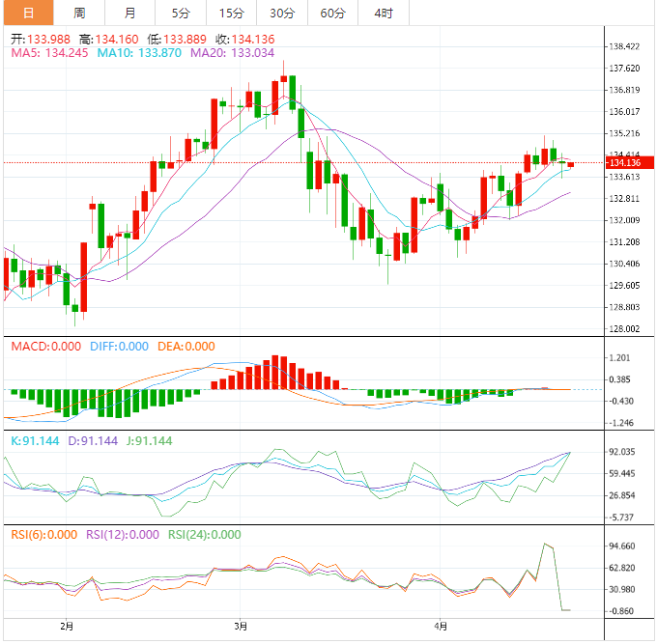657x644 pixels.
Task: Click the J:91.144 indicator label
Action: [149, 441]
